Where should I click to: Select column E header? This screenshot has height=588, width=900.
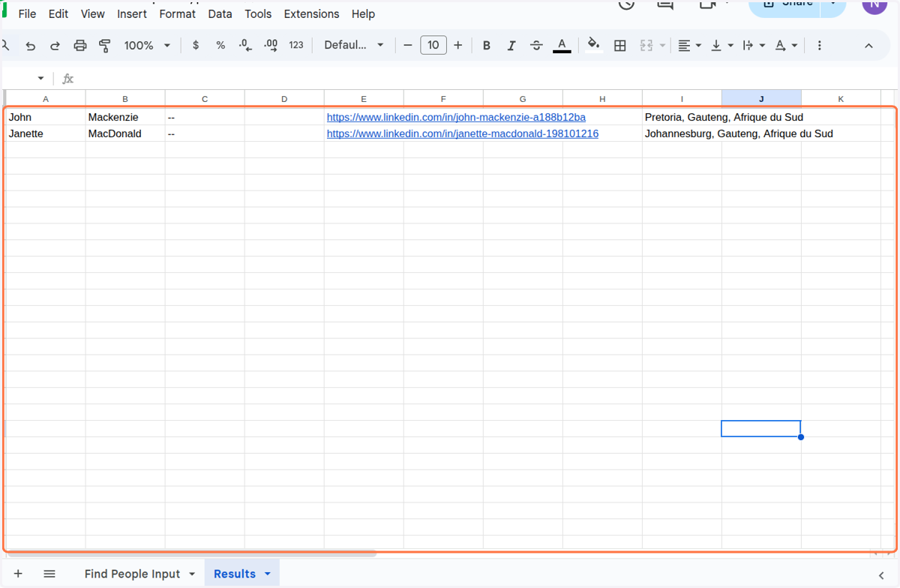364,98
